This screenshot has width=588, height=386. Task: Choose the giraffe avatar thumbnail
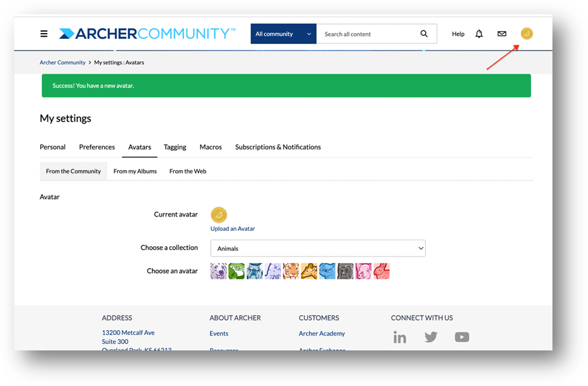(309, 271)
